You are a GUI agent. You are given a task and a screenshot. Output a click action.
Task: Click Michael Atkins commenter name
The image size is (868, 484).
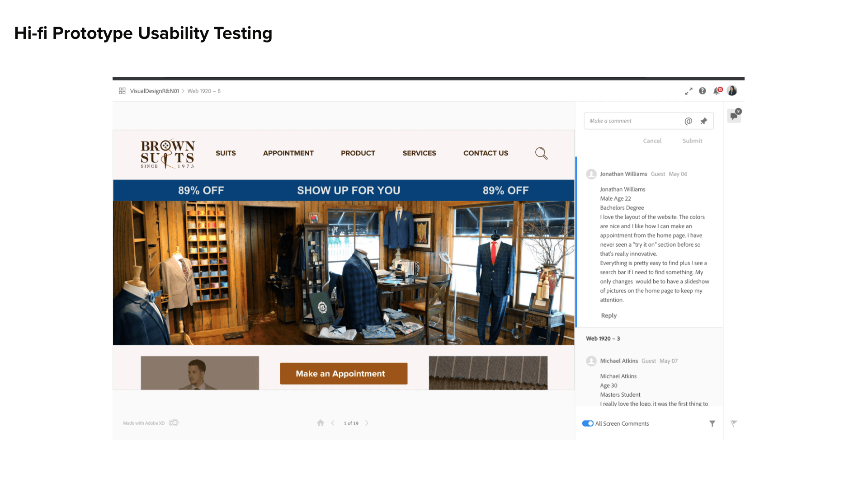pos(619,361)
